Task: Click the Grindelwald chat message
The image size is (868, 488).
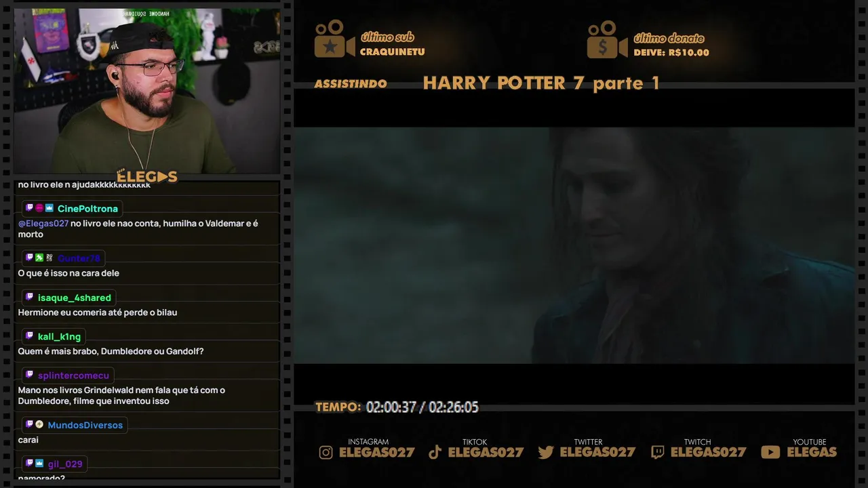Action: [x=121, y=395]
